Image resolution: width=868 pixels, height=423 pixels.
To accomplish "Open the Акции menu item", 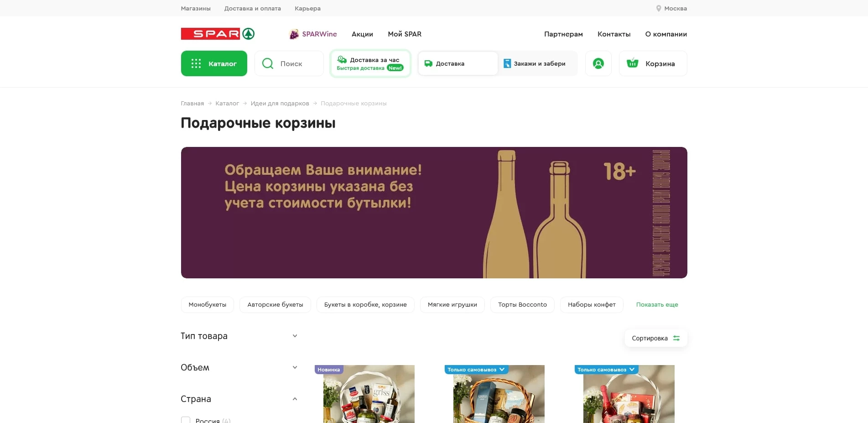I will (x=362, y=34).
